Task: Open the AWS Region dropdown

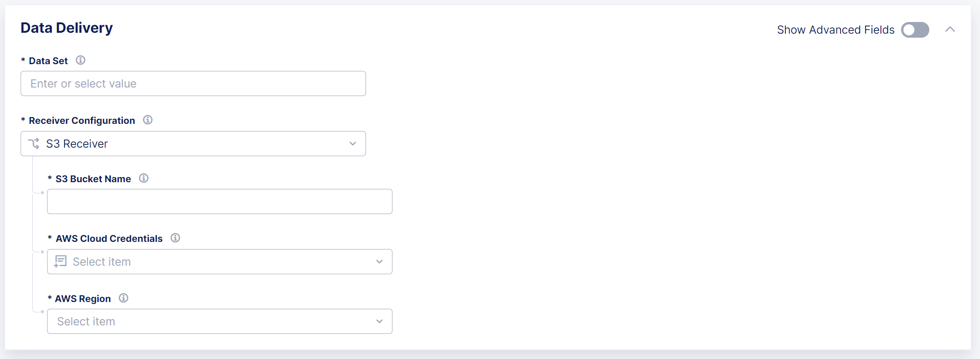Action: 379,321
